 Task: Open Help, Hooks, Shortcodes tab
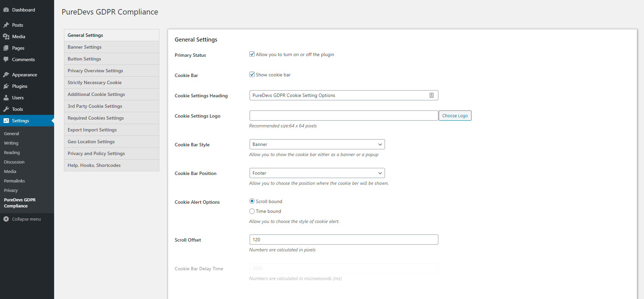[112, 165]
